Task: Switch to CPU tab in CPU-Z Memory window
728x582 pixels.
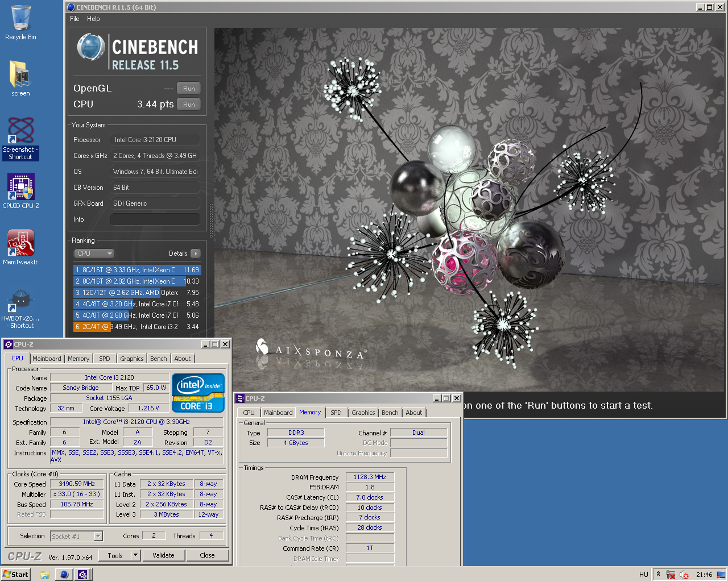Action: pyautogui.click(x=249, y=413)
